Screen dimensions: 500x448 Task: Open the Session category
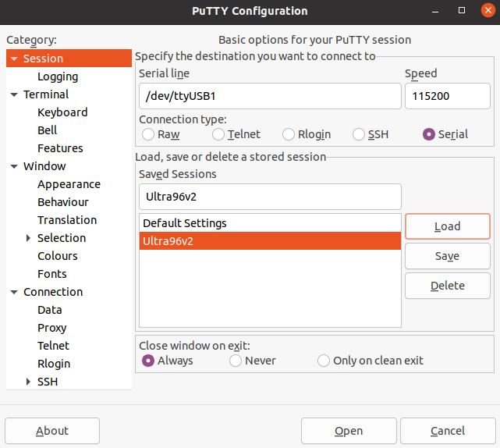tap(69, 59)
